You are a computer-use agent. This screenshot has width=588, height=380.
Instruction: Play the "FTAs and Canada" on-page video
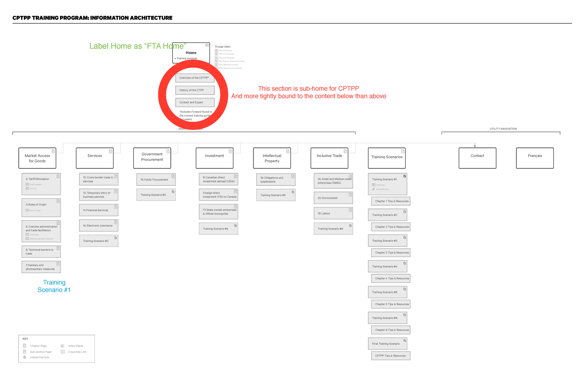[x=217, y=51]
